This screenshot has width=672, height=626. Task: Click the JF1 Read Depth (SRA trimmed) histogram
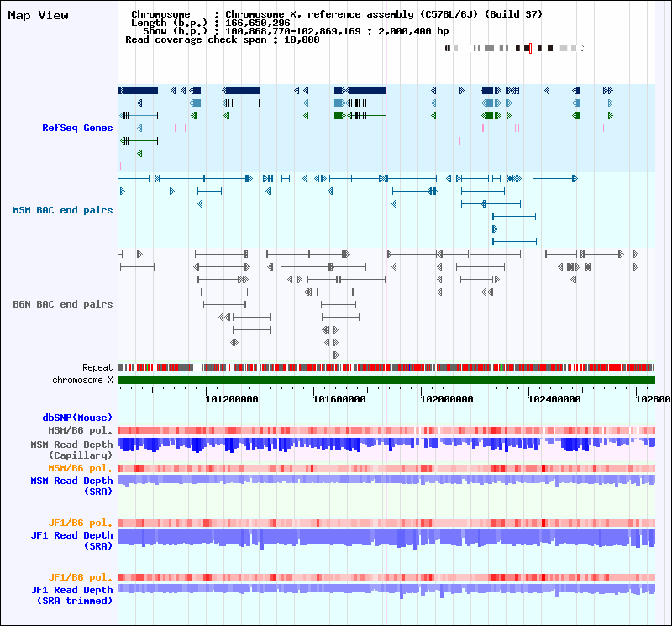(x=386, y=591)
